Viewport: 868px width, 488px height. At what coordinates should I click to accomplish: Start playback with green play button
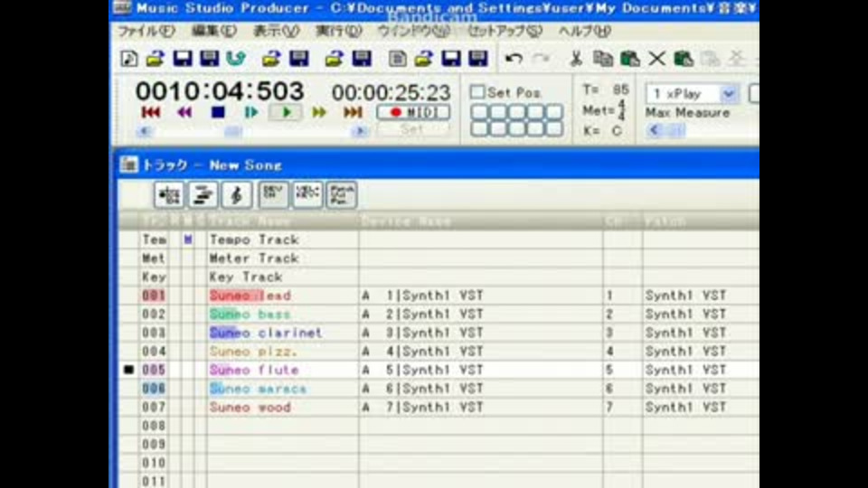coord(286,112)
